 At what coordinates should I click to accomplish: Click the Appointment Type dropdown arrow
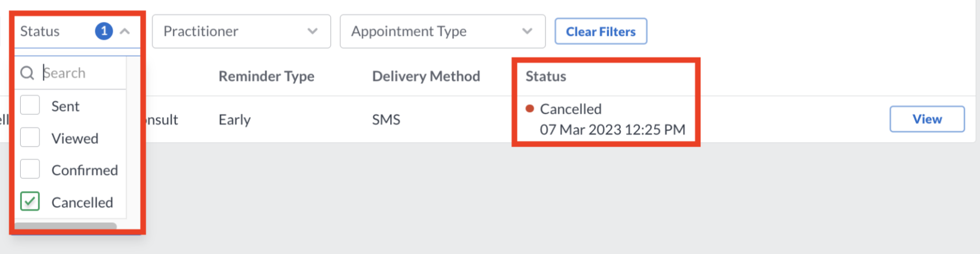pyautogui.click(x=527, y=31)
